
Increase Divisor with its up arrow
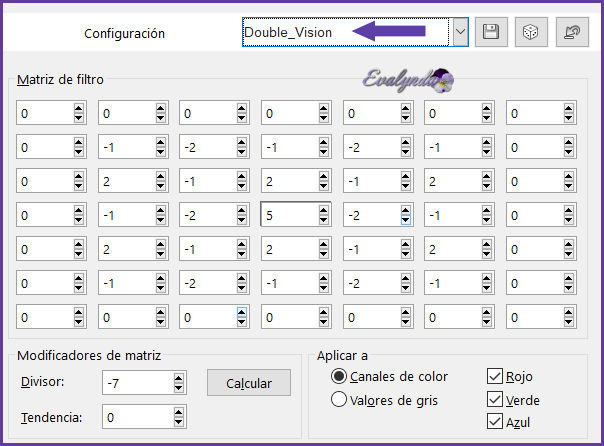[x=178, y=378]
